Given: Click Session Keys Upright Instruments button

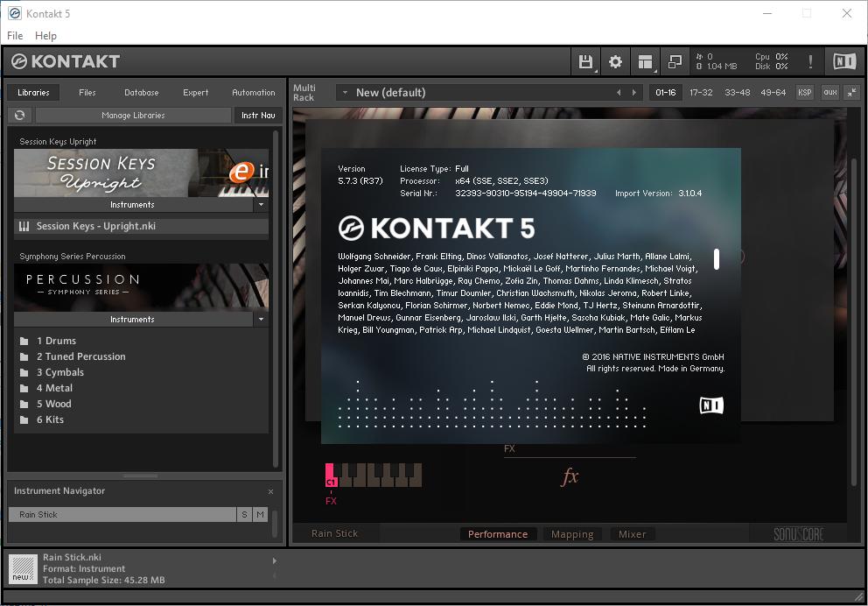Looking at the screenshot, I should [x=132, y=205].
